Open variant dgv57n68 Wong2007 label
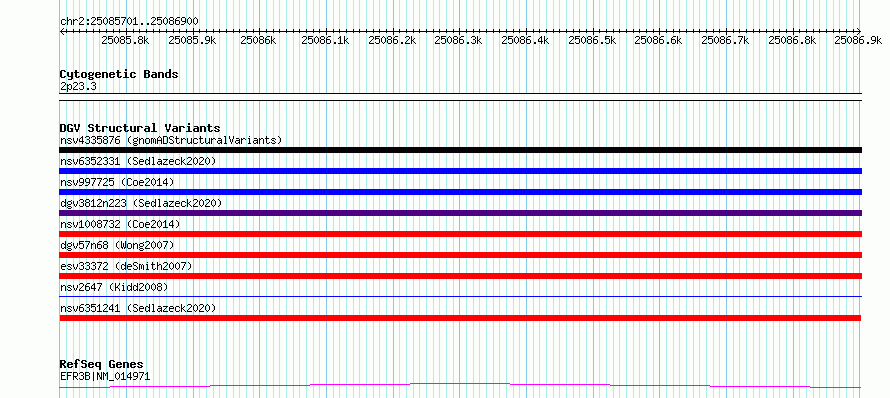Image resolution: width=890 pixels, height=398 pixels. point(117,245)
